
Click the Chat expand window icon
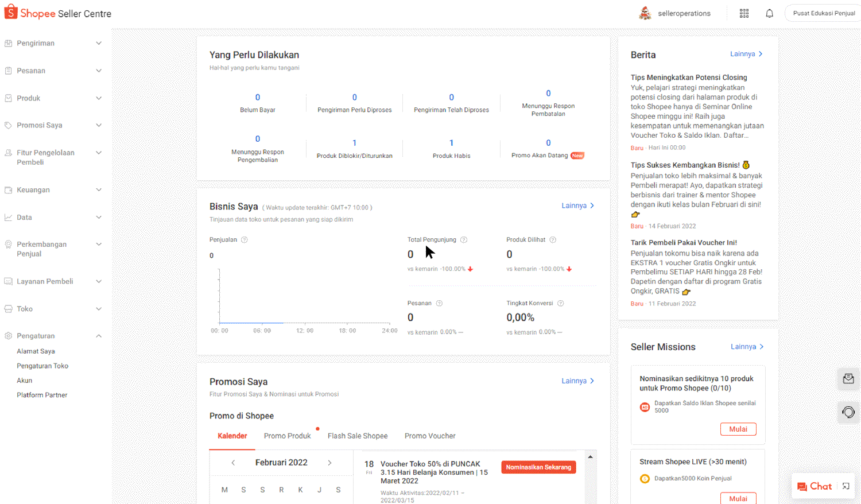[846, 486]
